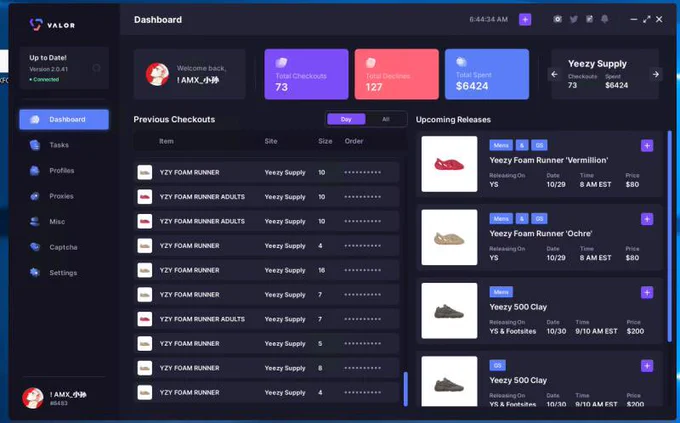The width and height of the screenshot is (680, 423).
Task: Click the Profiles sidebar icon
Action: coord(35,171)
